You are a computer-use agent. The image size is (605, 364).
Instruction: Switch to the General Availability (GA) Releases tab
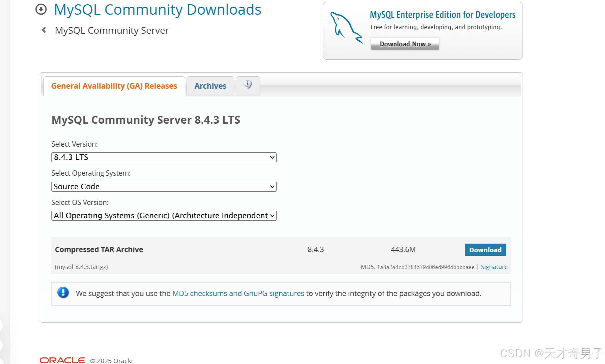tap(114, 86)
